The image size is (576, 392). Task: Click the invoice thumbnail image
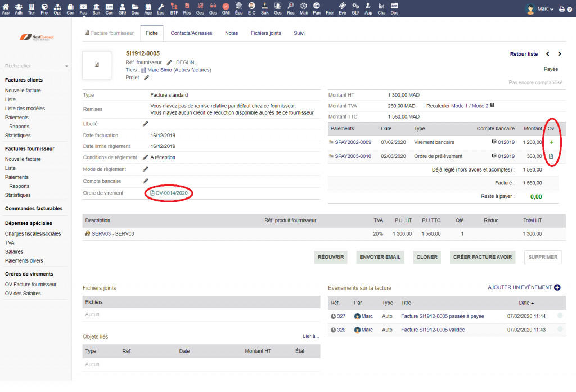97,65
